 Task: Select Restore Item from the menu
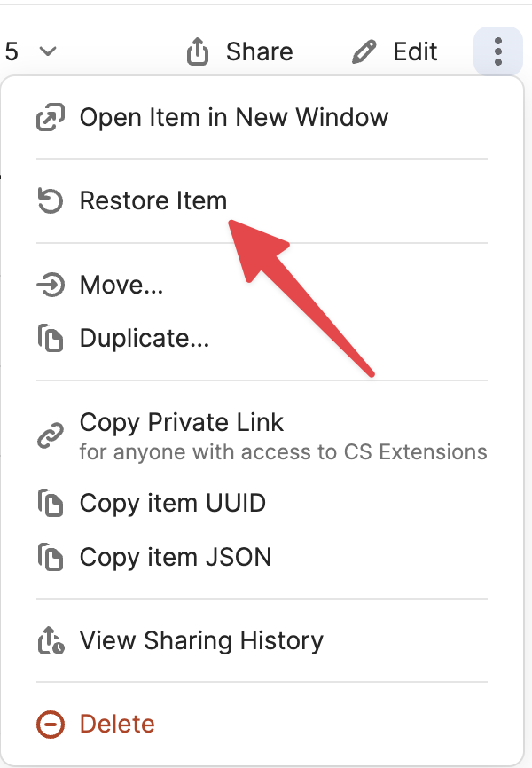click(153, 201)
